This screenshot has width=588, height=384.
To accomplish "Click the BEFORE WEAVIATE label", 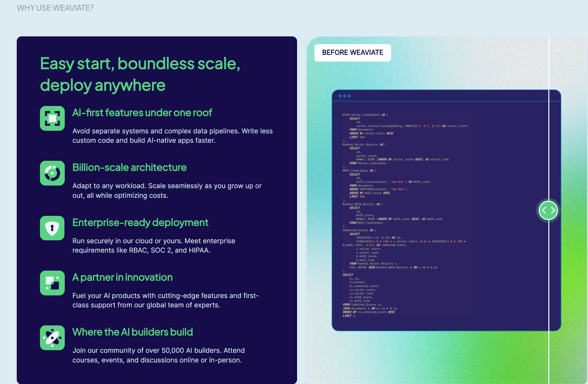I will pyautogui.click(x=352, y=53).
